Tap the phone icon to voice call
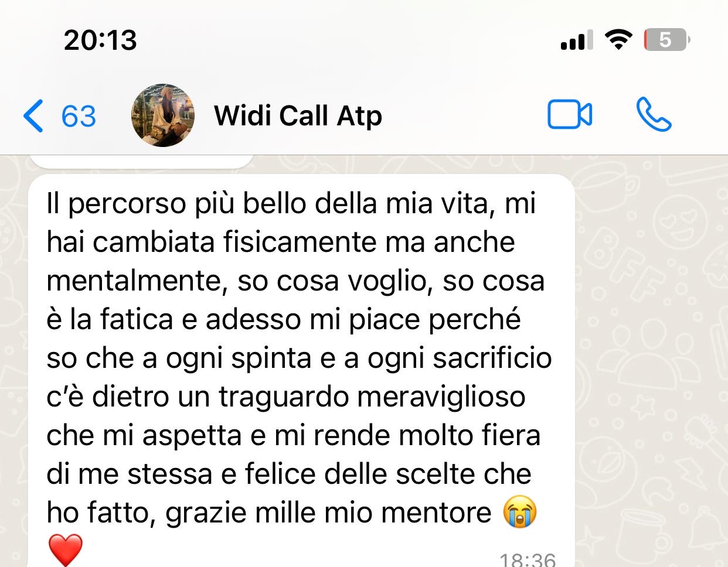 click(x=654, y=114)
